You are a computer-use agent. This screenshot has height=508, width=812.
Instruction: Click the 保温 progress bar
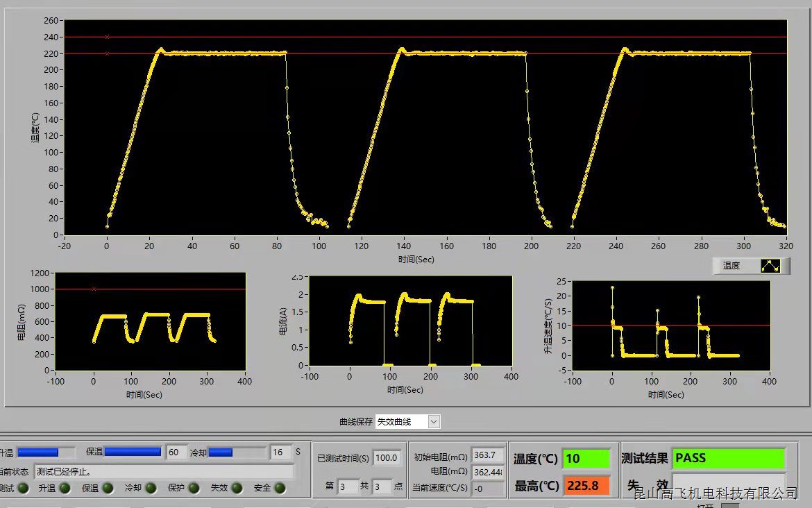tap(133, 452)
